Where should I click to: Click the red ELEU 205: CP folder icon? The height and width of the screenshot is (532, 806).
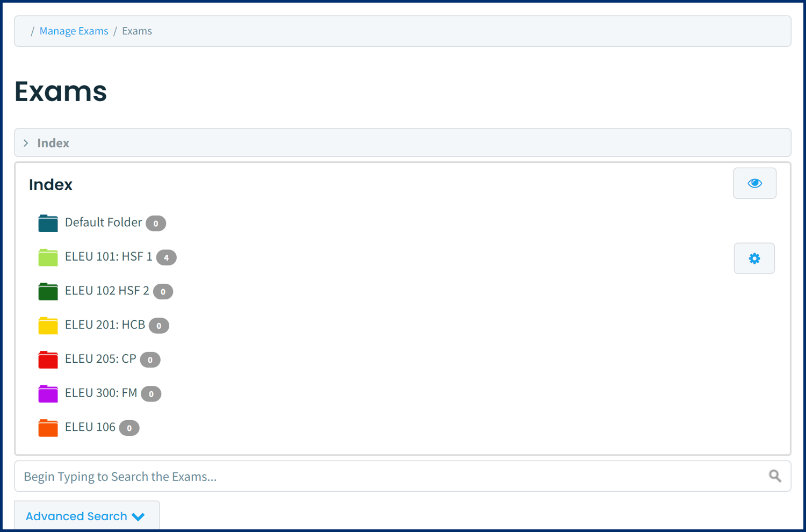(x=48, y=360)
